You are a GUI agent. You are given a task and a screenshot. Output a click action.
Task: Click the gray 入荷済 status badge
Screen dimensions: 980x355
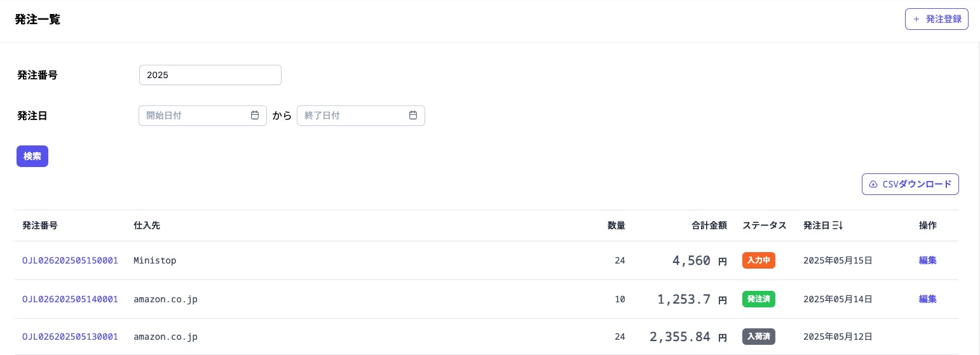[758, 337]
